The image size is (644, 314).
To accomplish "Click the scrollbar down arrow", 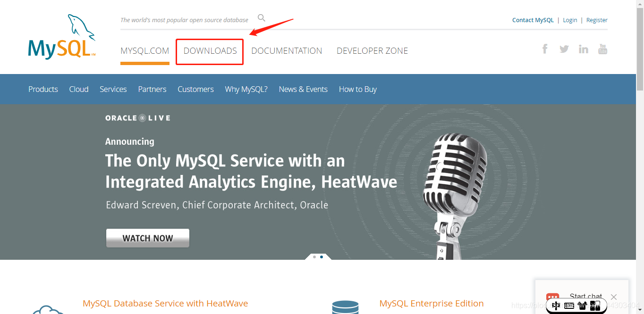I will pos(640,310).
